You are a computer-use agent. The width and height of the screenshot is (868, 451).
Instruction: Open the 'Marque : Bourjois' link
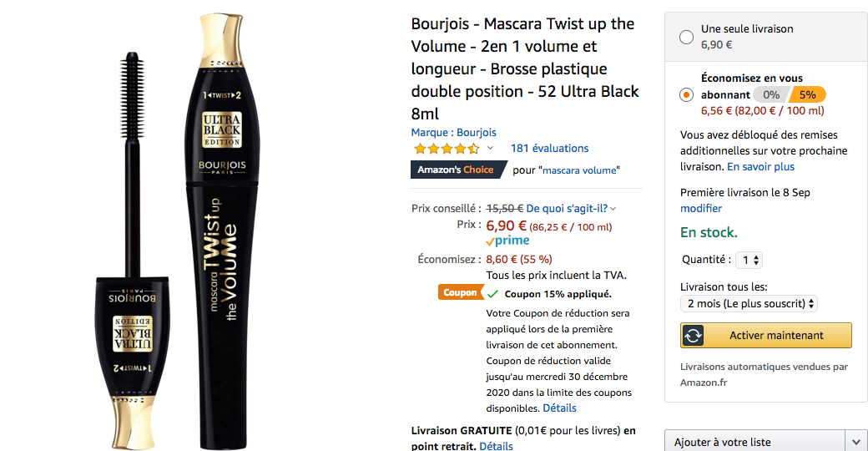click(x=453, y=132)
